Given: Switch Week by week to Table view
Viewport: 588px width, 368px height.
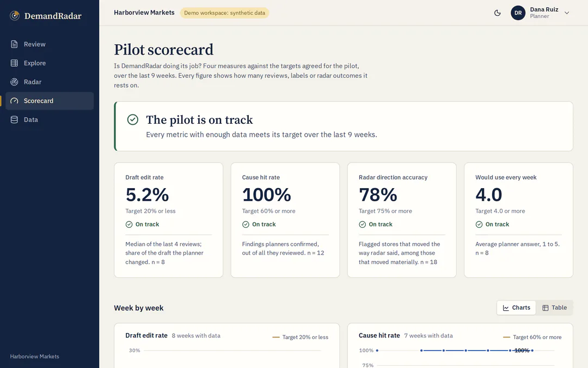Looking at the screenshot, I should 554,307.
